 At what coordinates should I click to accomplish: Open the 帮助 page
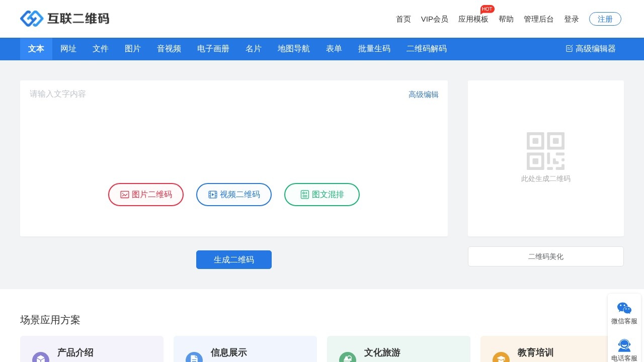pyautogui.click(x=506, y=19)
